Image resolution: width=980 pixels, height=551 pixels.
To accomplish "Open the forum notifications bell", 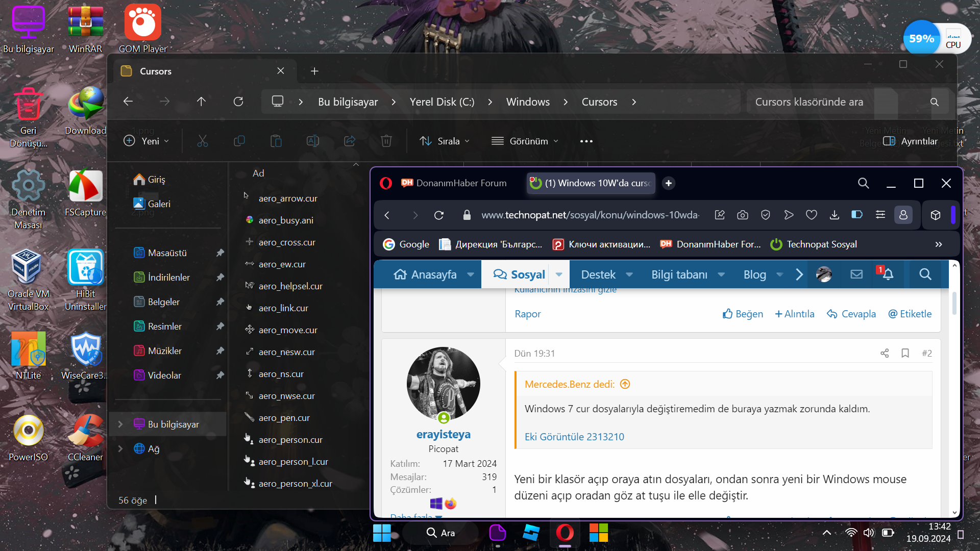I will click(888, 274).
